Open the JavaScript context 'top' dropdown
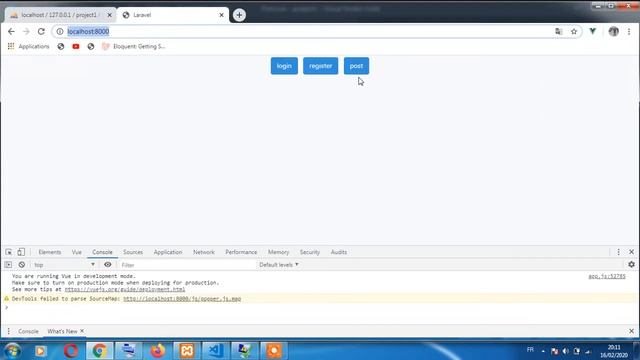 (x=64, y=265)
